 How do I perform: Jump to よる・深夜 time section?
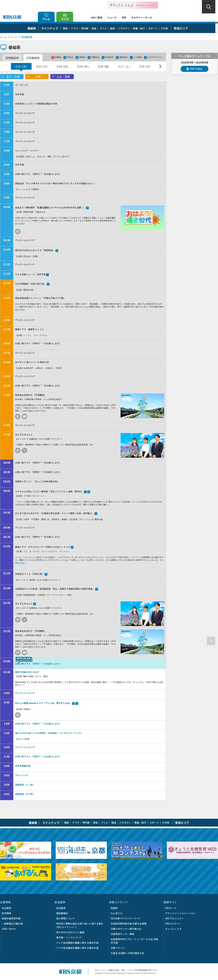62,76
